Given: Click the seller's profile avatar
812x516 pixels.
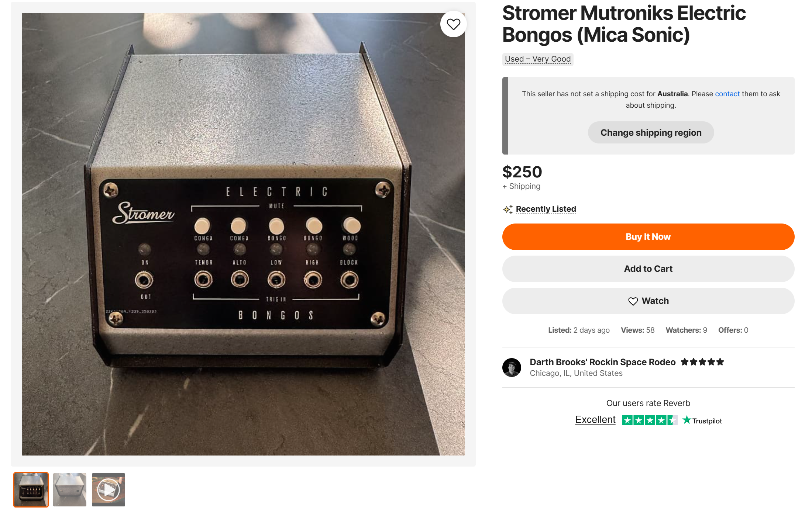Looking at the screenshot, I should (x=512, y=367).
